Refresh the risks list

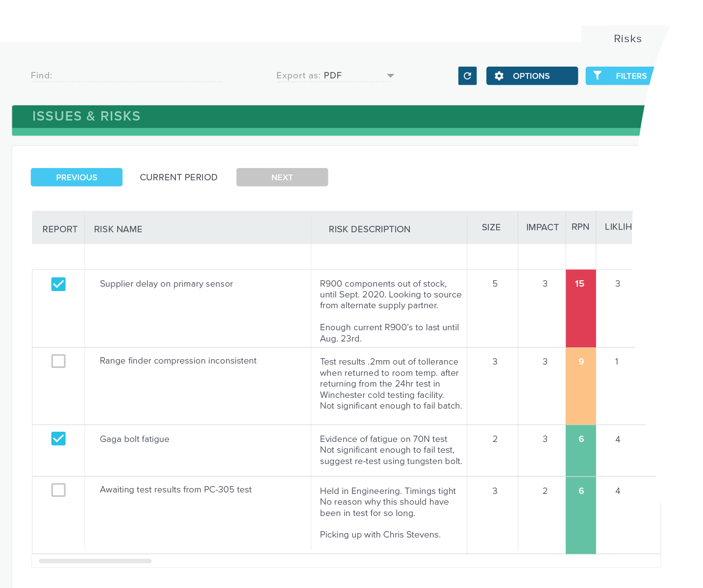467,76
